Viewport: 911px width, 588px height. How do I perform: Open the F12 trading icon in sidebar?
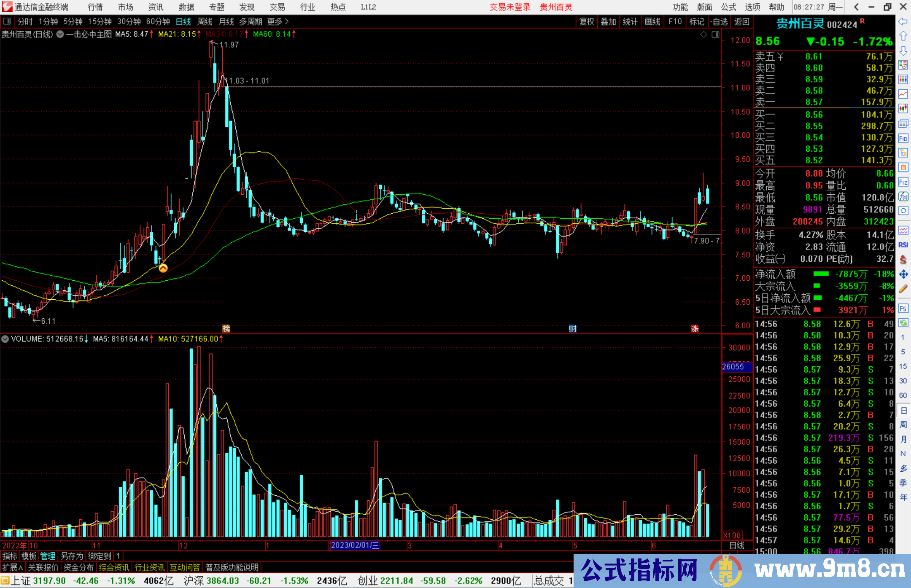pyautogui.click(x=903, y=182)
